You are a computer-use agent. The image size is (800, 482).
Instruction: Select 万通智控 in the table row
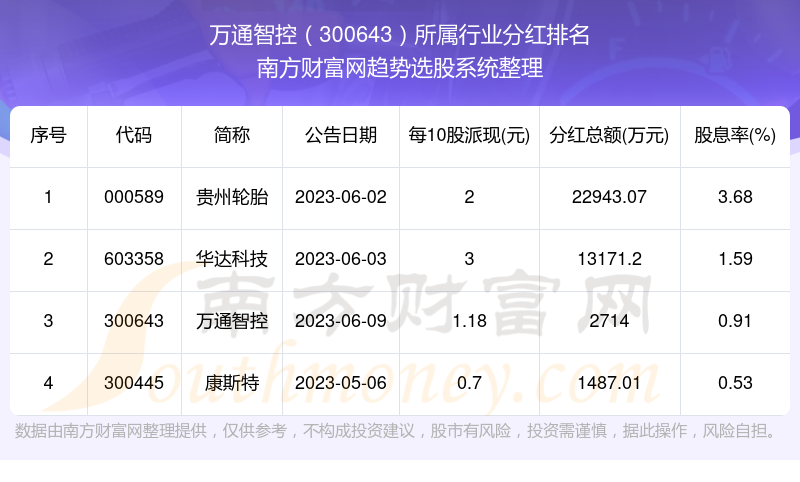point(232,321)
